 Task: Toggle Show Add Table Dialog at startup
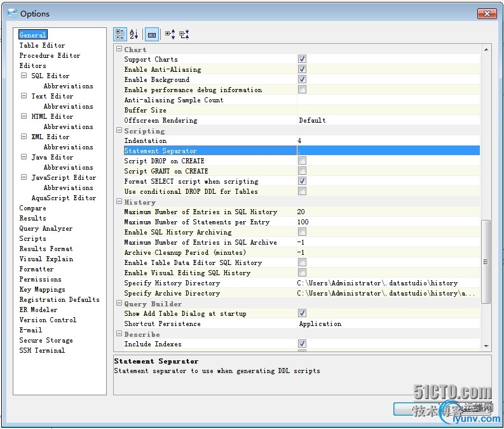(x=302, y=313)
